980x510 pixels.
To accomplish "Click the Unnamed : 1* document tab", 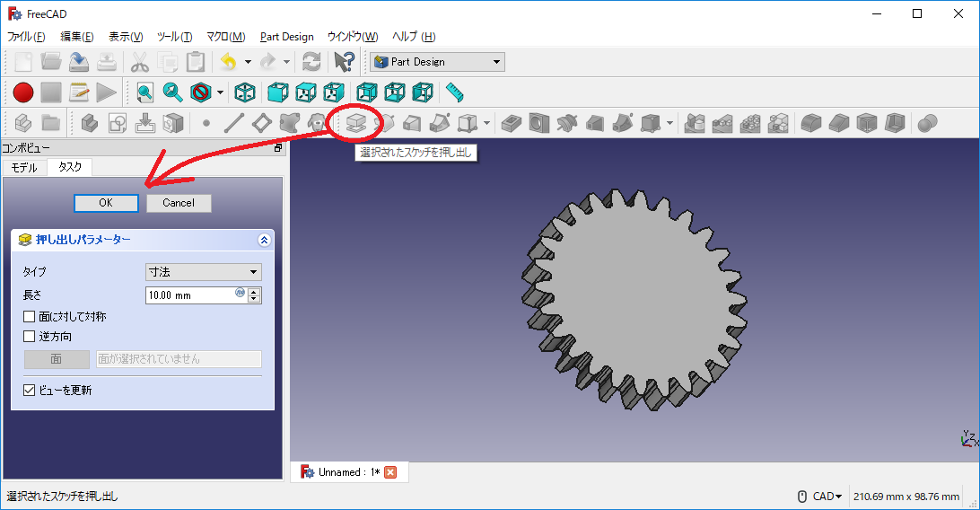I will click(x=349, y=472).
